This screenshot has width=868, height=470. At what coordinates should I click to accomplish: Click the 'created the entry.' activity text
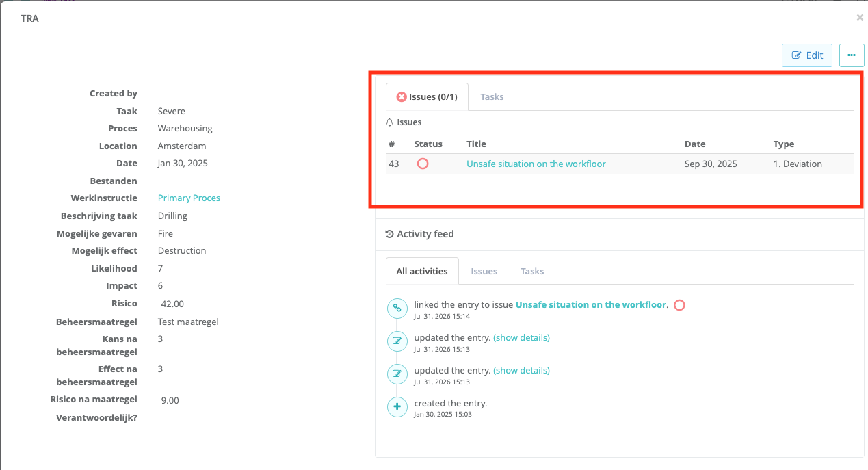(x=451, y=403)
